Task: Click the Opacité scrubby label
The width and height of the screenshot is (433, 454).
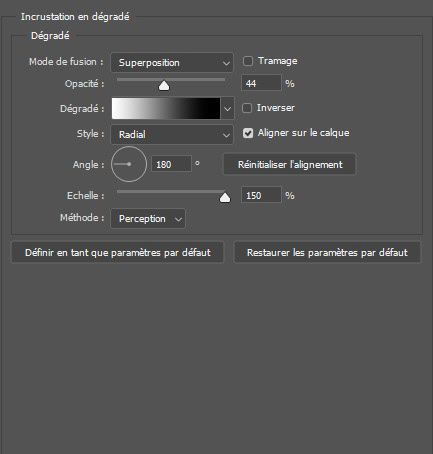Action: tap(84, 83)
